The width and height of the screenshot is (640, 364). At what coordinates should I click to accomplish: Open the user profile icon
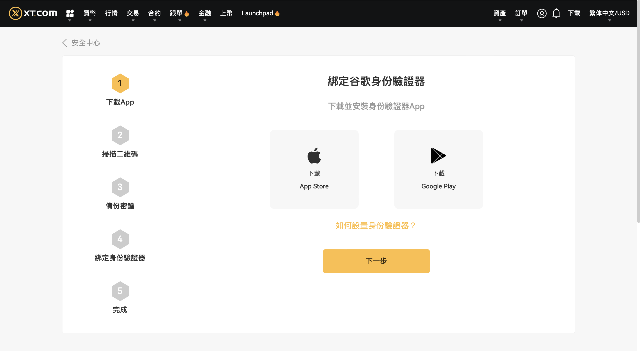click(542, 13)
